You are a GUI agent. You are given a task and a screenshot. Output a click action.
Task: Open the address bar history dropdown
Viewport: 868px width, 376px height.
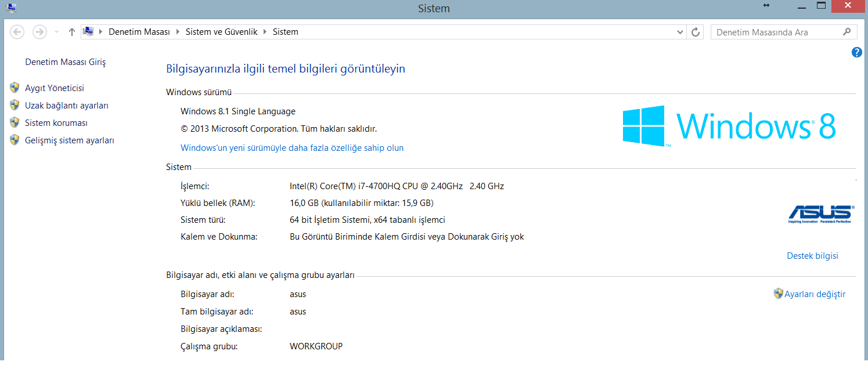(x=680, y=32)
